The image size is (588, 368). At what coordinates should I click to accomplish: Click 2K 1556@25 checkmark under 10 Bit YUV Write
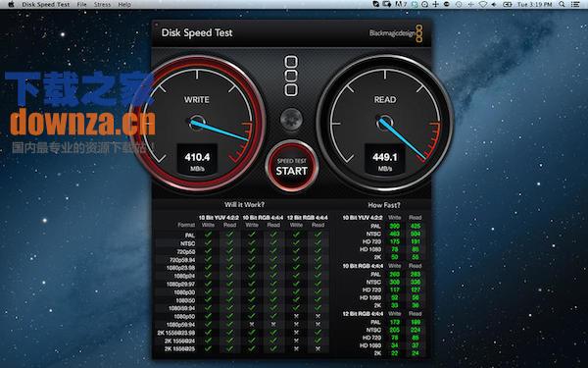(x=208, y=348)
